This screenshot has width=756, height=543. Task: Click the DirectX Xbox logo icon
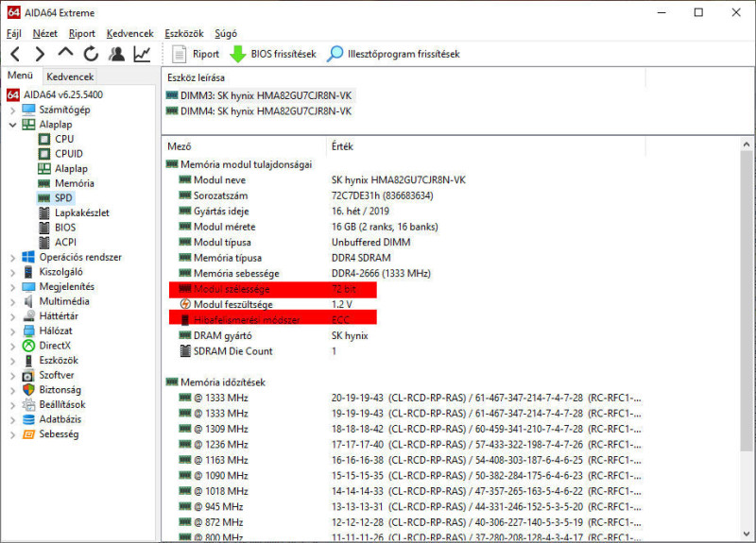(x=28, y=346)
